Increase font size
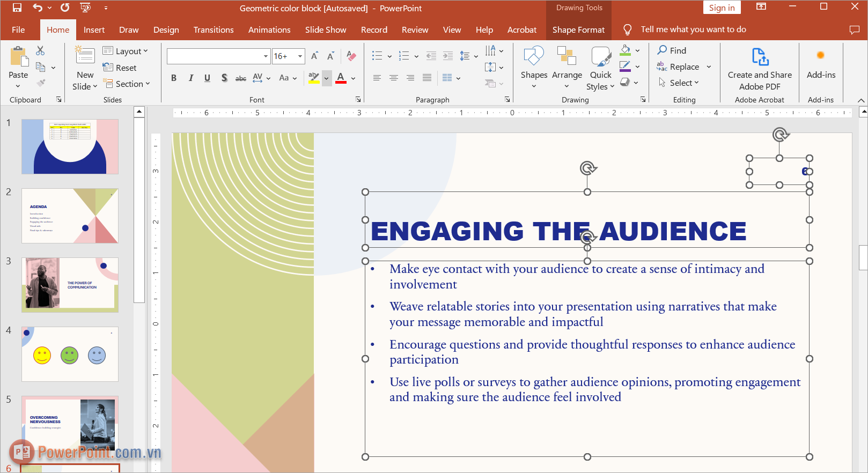This screenshot has width=868, height=473. coord(314,56)
